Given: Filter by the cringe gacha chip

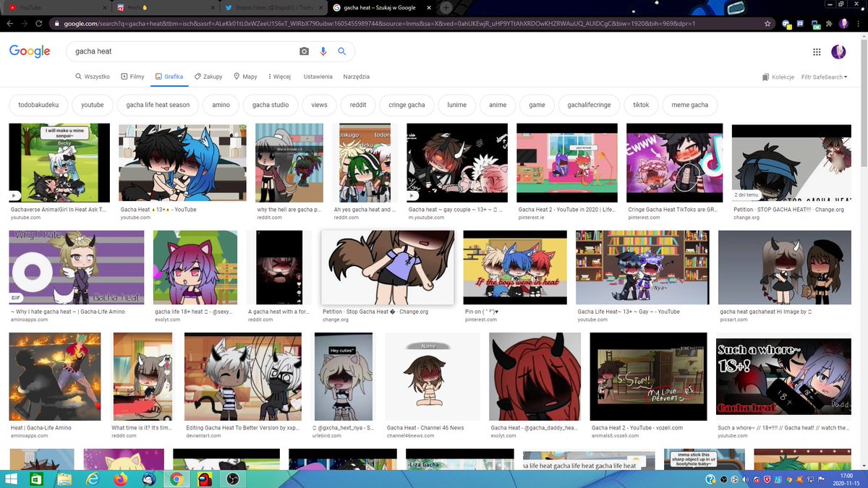Looking at the screenshot, I should (x=407, y=105).
